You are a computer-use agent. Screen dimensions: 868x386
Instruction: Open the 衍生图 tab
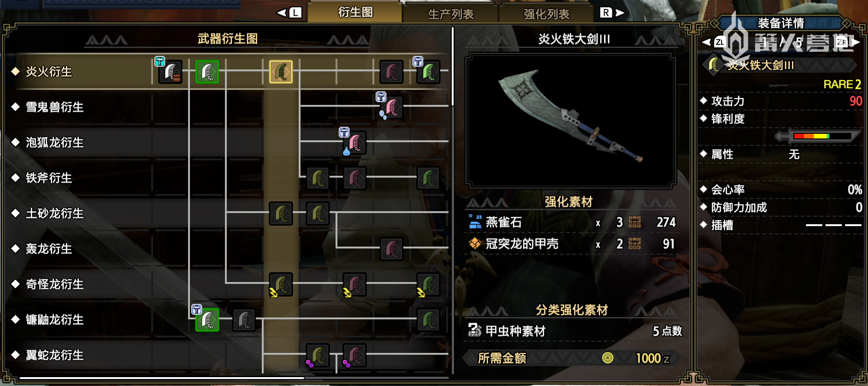tap(355, 12)
